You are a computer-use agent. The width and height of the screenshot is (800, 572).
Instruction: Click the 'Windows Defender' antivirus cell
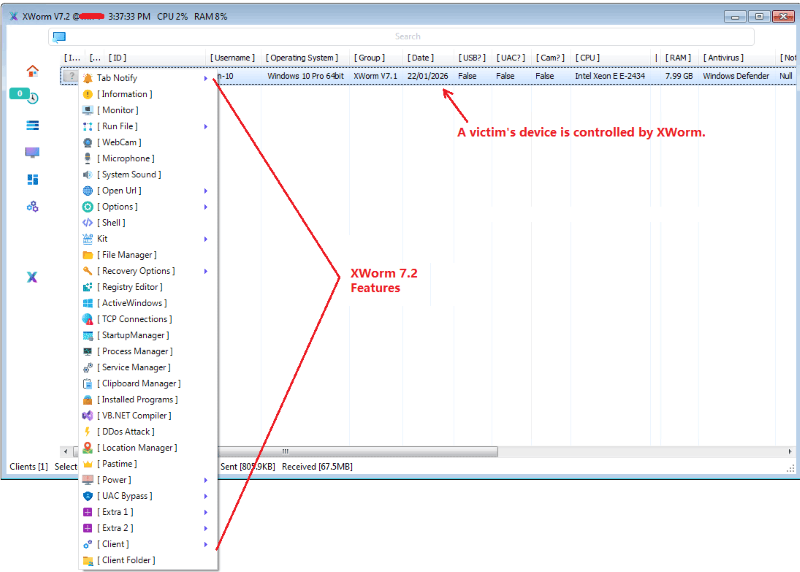pos(736,76)
